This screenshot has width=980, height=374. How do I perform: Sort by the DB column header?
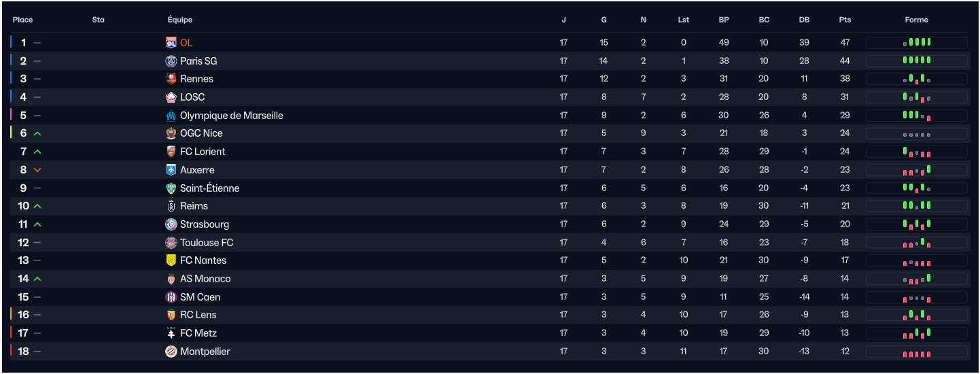click(804, 20)
